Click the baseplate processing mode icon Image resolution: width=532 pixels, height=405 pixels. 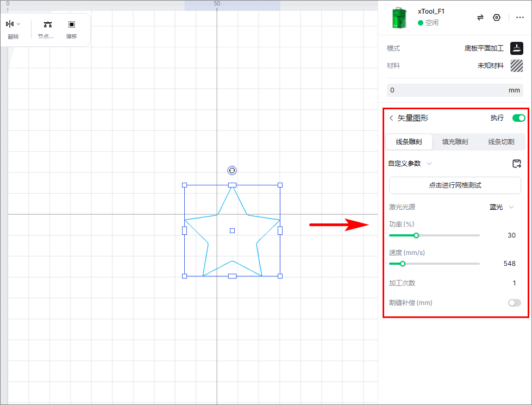(516, 48)
